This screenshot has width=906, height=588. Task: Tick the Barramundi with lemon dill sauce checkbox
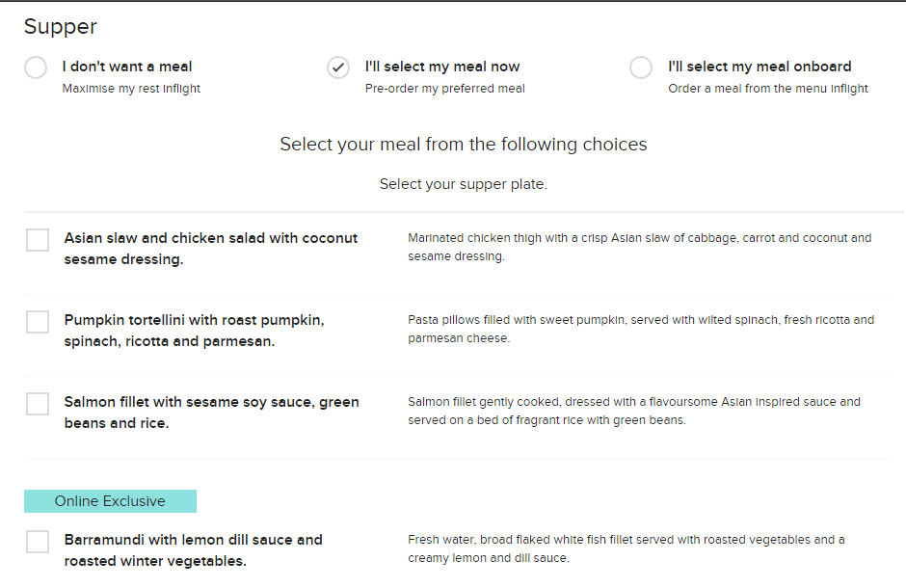point(38,542)
